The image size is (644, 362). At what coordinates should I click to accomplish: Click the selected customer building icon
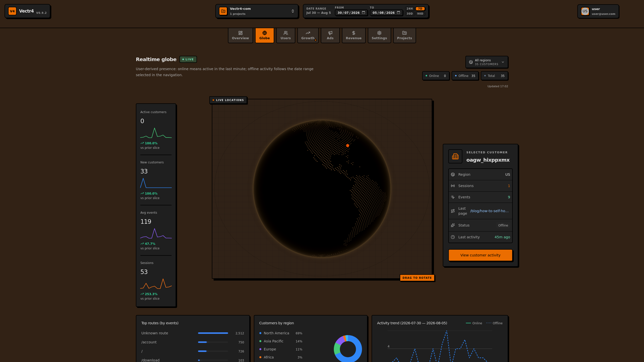pyautogui.click(x=455, y=156)
